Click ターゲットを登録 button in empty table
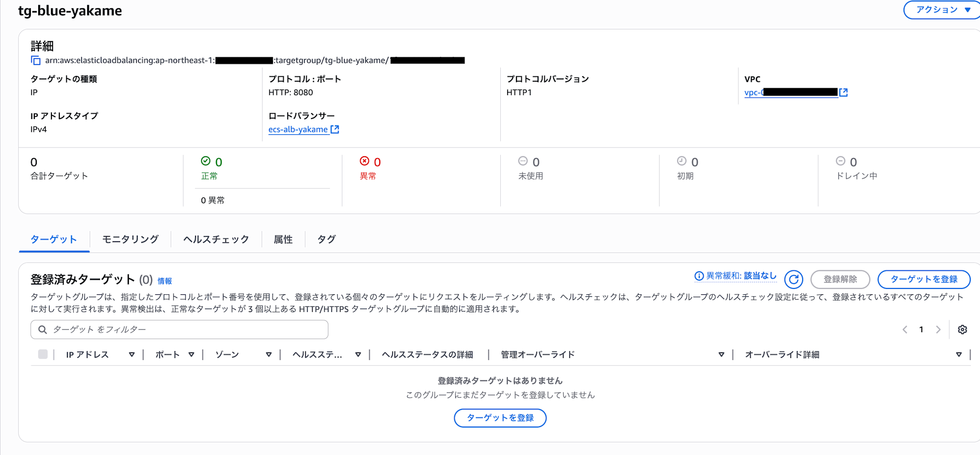 (x=500, y=418)
